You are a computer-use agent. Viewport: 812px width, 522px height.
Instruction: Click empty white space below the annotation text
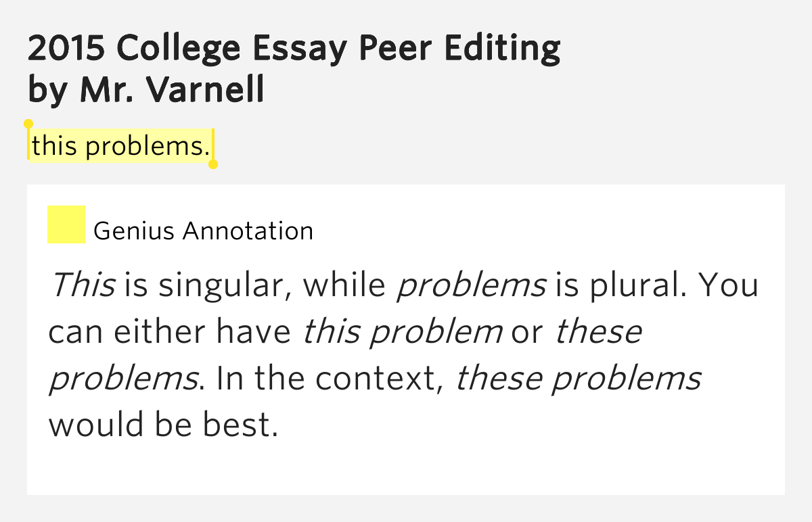406,468
